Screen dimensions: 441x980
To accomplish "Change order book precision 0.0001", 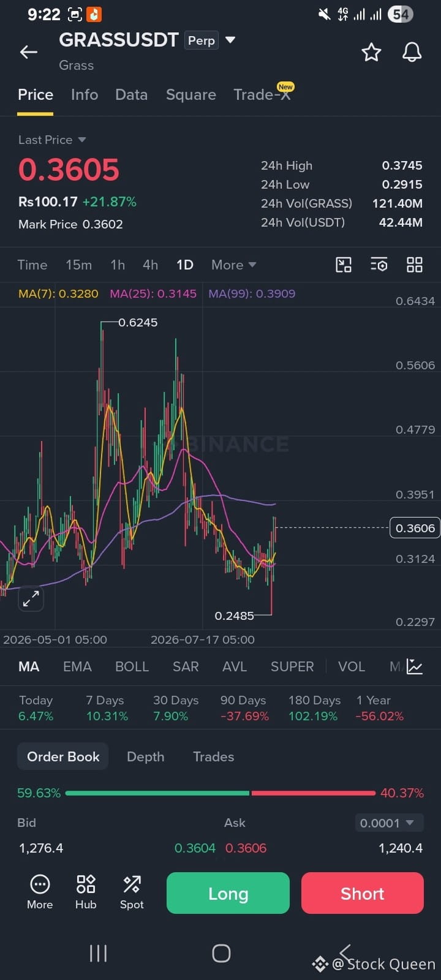I will [x=389, y=823].
